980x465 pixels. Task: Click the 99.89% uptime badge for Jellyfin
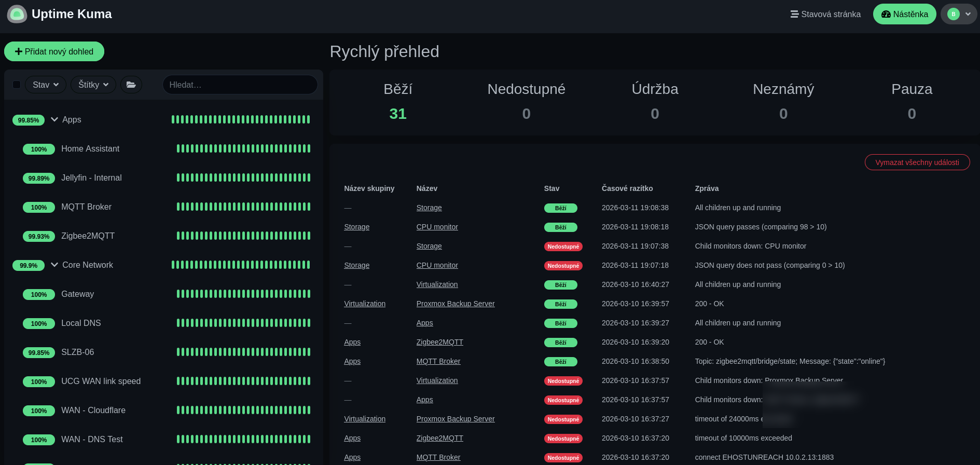pyautogui.click(x=39, y=178)
